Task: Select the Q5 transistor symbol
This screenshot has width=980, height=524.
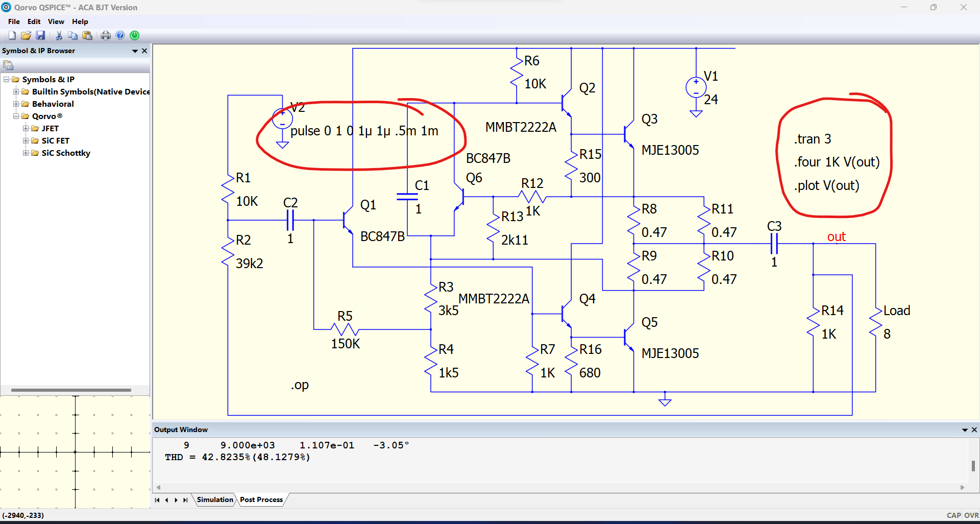Action: [628, 337]
